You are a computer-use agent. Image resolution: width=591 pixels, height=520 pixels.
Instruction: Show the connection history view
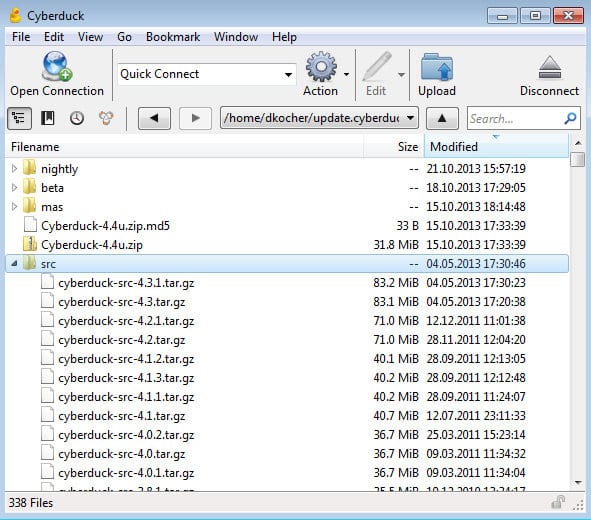point(77,118)
